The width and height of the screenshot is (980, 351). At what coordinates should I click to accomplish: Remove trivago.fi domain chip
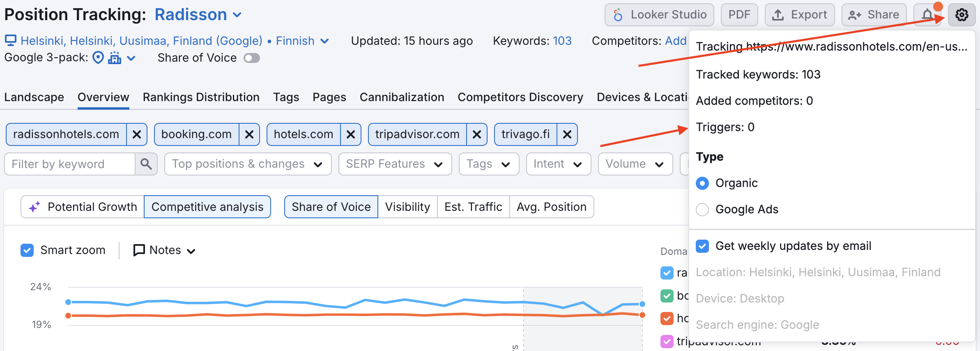[567, 134]
